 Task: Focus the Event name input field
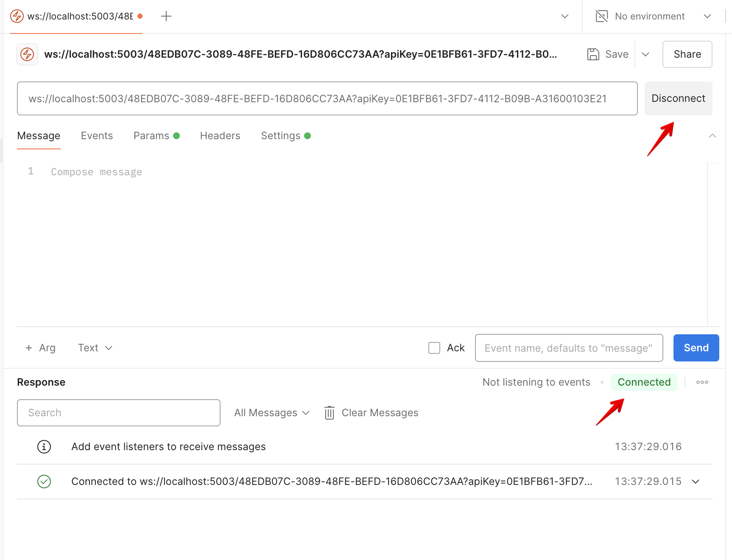[x=569, y=348]
